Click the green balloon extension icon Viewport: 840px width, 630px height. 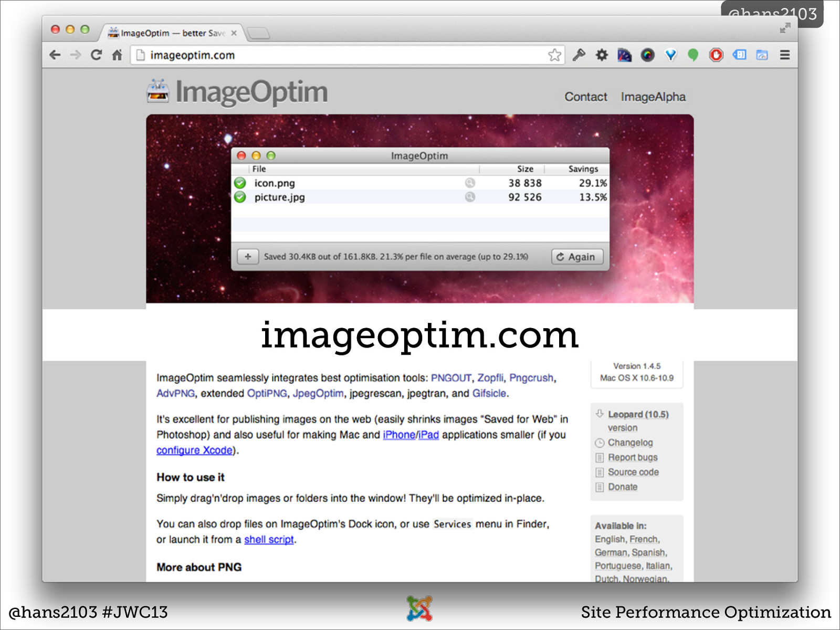(693, 55)
